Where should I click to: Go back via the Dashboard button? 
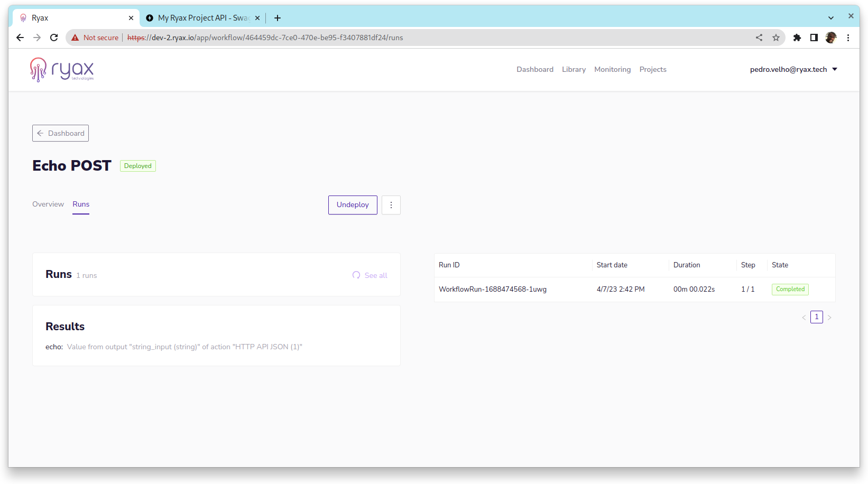[61, 133]
